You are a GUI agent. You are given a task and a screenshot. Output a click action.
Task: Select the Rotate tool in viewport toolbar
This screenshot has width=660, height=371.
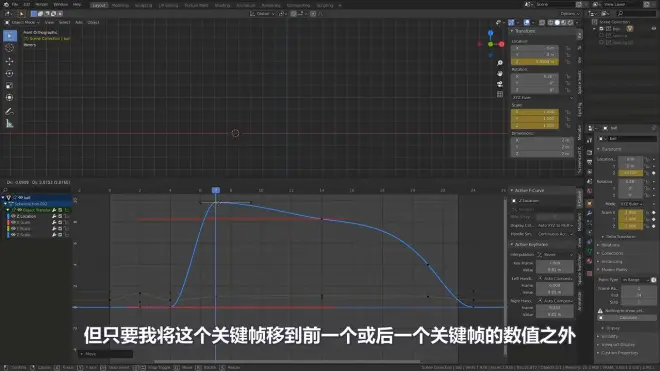tap(9, 73)
